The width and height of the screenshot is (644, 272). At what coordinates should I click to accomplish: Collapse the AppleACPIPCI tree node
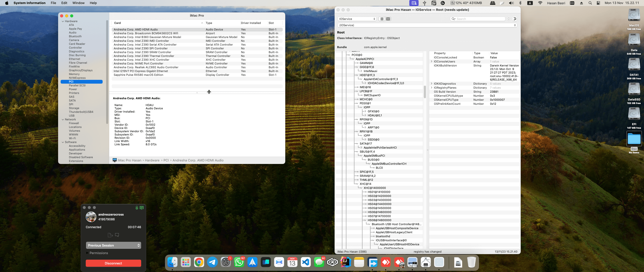pyautogui.click(x=353, y=59)
